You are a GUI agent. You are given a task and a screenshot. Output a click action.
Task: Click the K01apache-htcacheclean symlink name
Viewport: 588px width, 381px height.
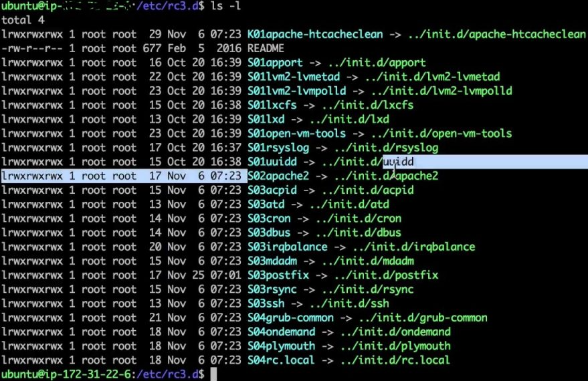[x=315, y=35]
